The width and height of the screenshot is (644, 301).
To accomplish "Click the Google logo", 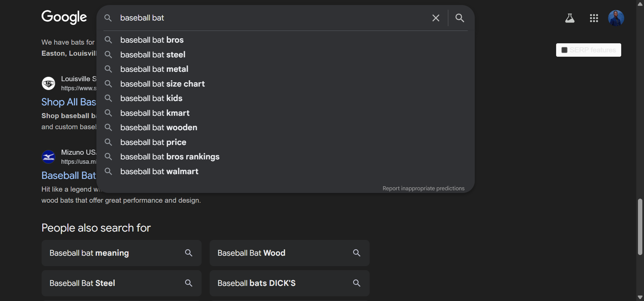I will click(64, 17).
